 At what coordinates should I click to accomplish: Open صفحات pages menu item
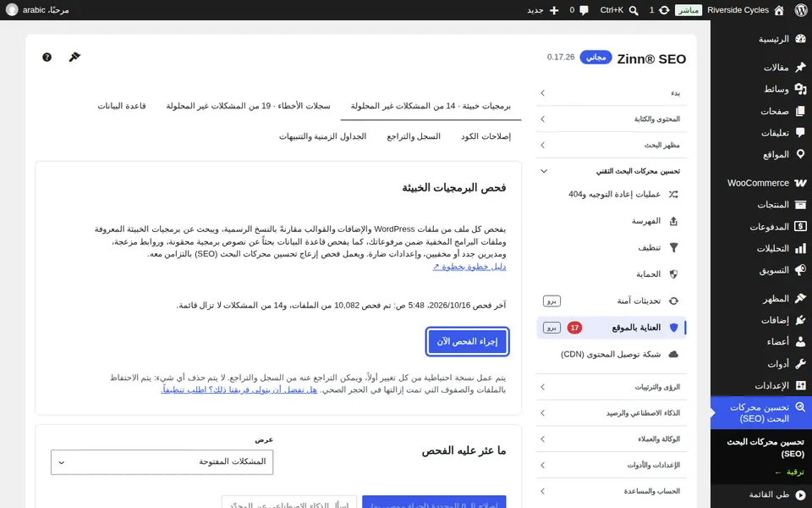pos(761,111)
